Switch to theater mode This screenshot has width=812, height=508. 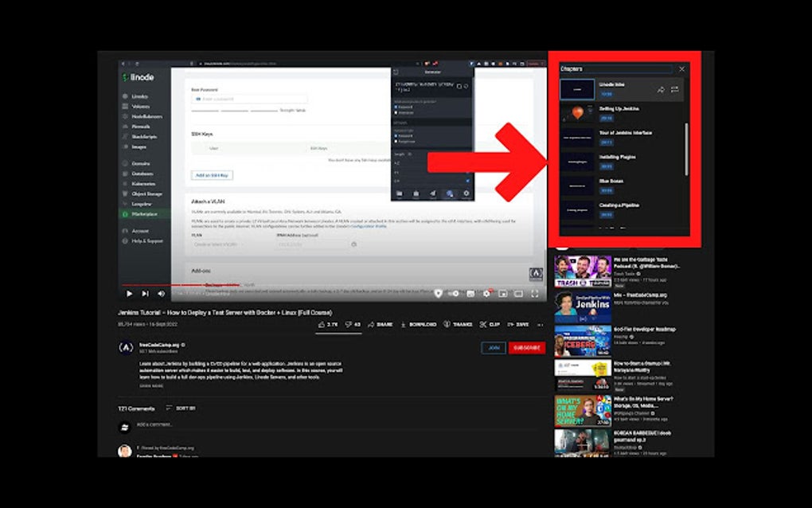(518, 293)
